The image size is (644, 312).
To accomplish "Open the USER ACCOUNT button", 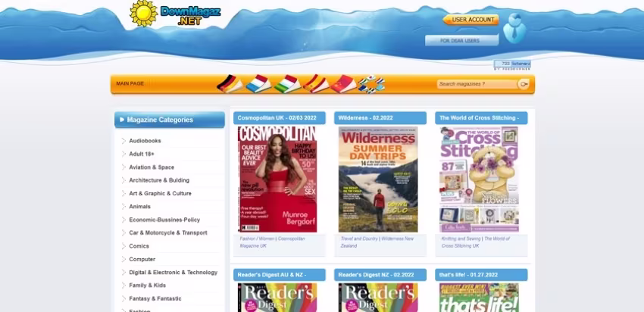I will (470, 20).
